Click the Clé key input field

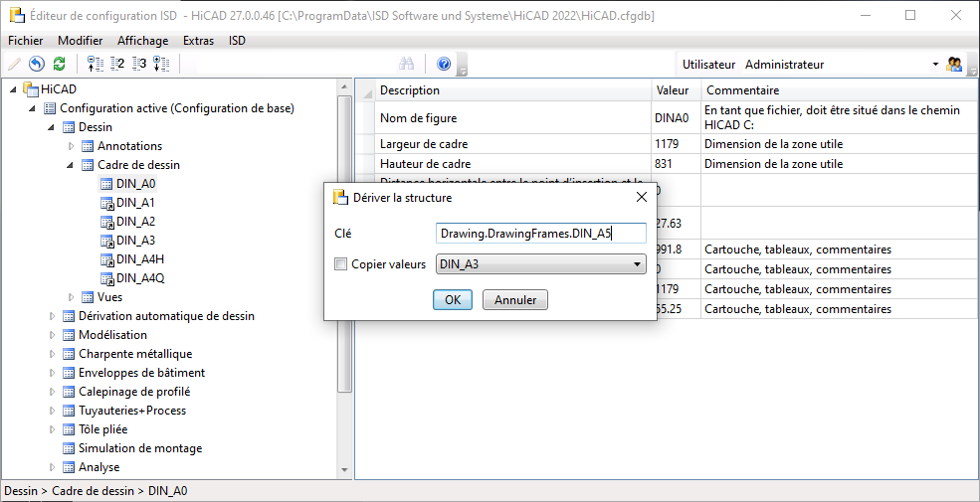coord(540,234)
